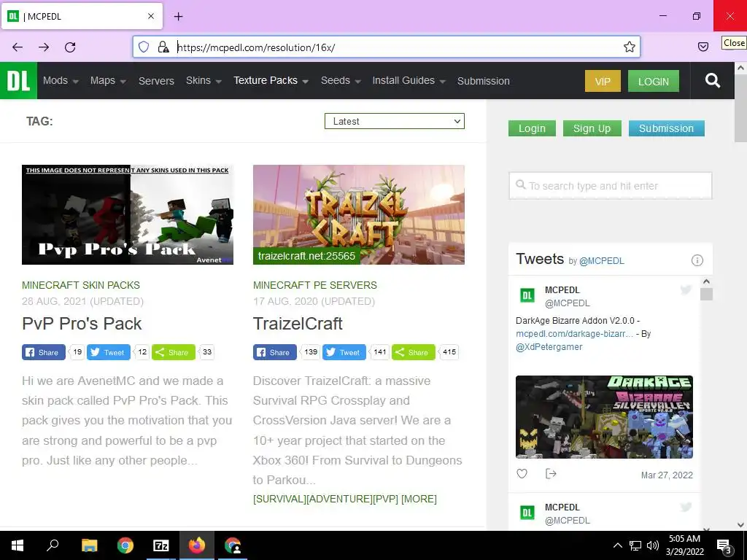The image size is (747, 560).
Task: Expand the Seeds dropdown menu
Action: point(341,80)
